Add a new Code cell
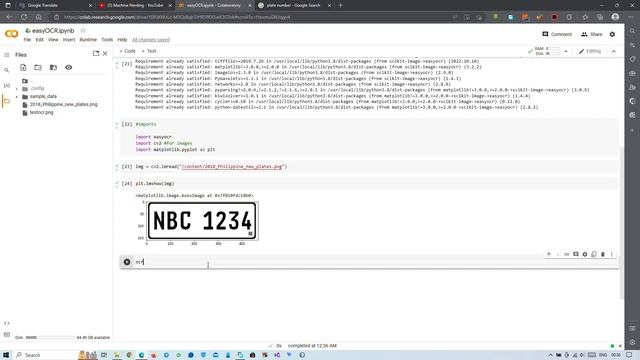640x360 pixels. 127,51
